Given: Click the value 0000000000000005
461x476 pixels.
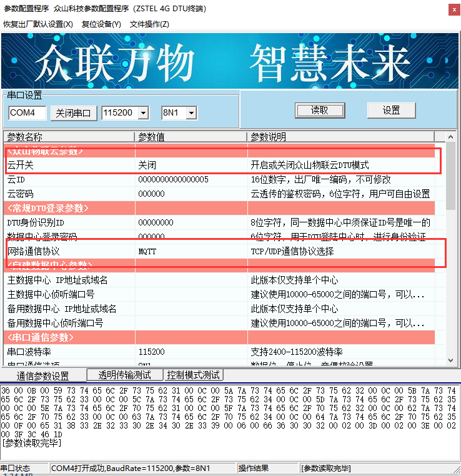Looking at the screenshot, I should click(173, 179).
